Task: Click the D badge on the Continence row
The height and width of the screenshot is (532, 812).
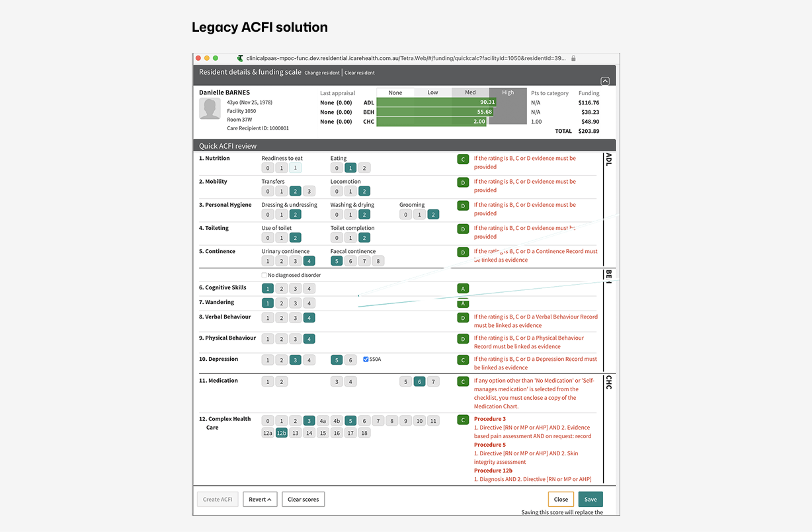Action: [462, 252]
